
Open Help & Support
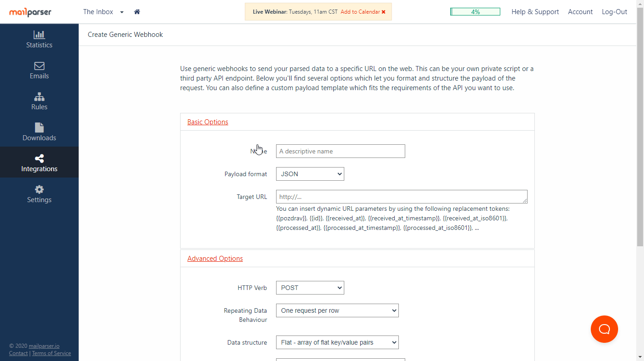pos(535,12)
